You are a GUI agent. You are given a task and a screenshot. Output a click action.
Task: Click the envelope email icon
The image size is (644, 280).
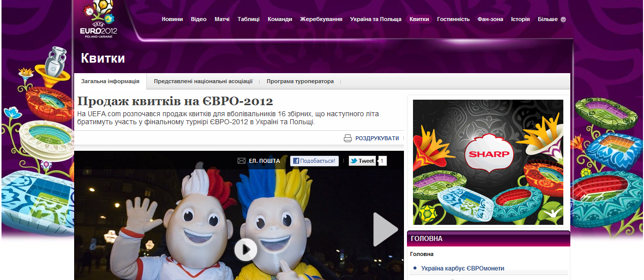(x=241, y=161)
